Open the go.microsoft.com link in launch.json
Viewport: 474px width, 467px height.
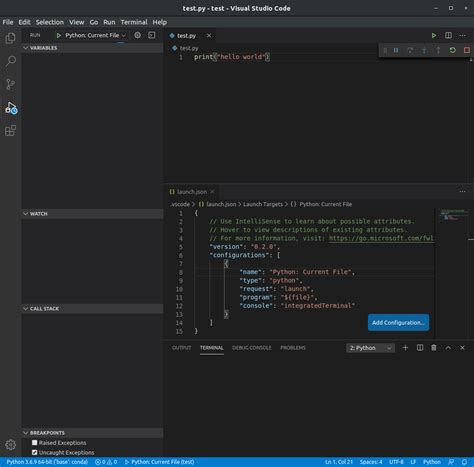381,238
